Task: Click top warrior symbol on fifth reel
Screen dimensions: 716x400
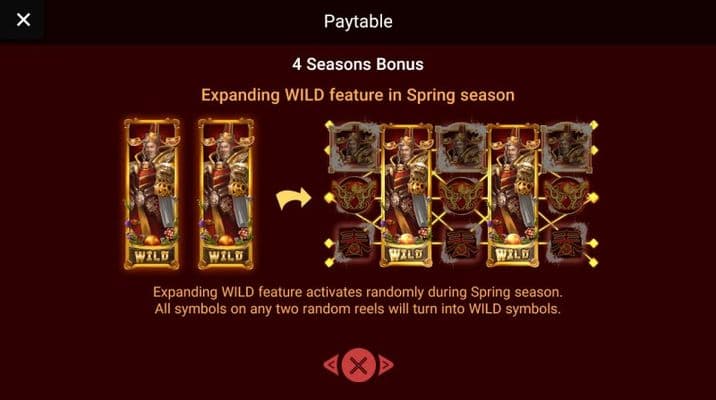Action: click(566, 147)
